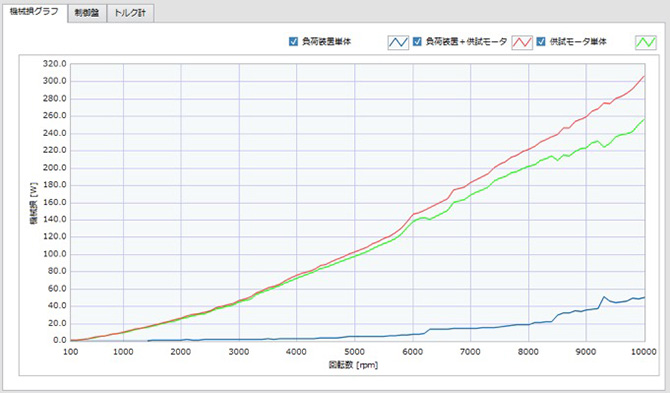Disable the 供試モータ単体 series checkbox
Screen dimensions: 670x393
click(x=541, y=41)
